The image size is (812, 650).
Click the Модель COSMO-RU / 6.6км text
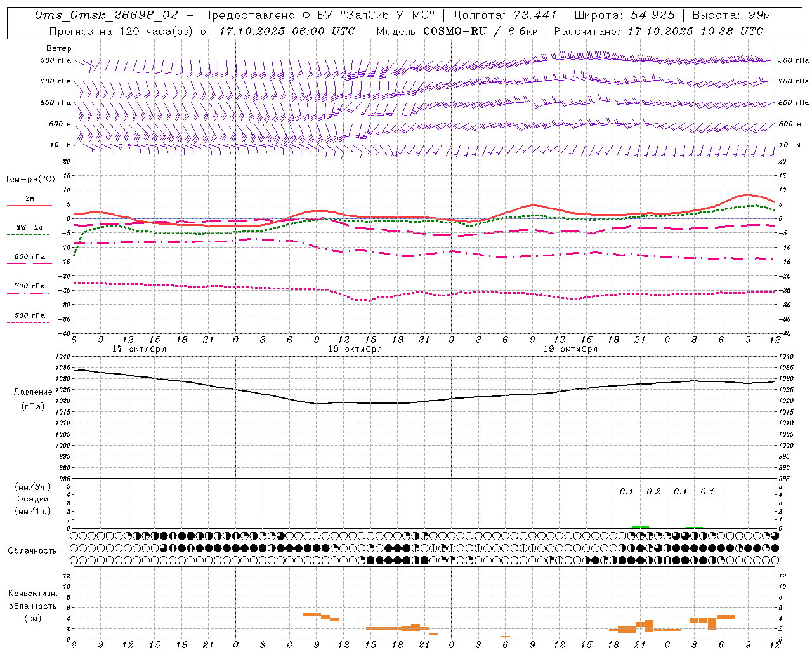tap(457, 31)
